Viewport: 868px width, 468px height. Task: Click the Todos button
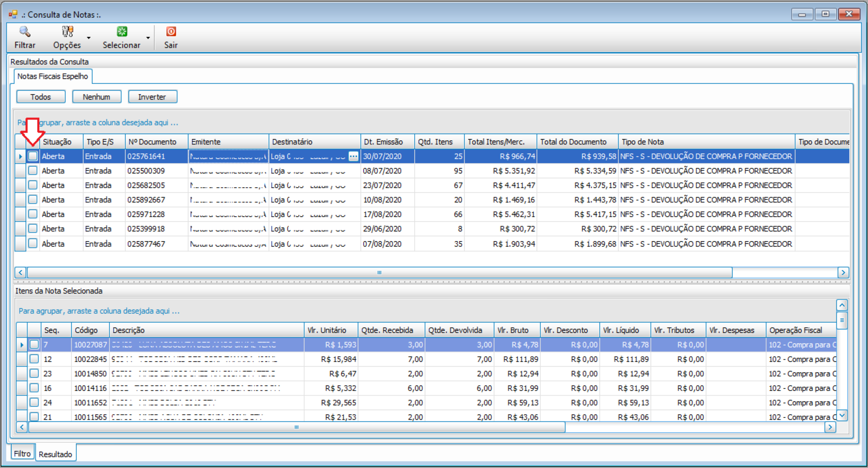[41, 97]
